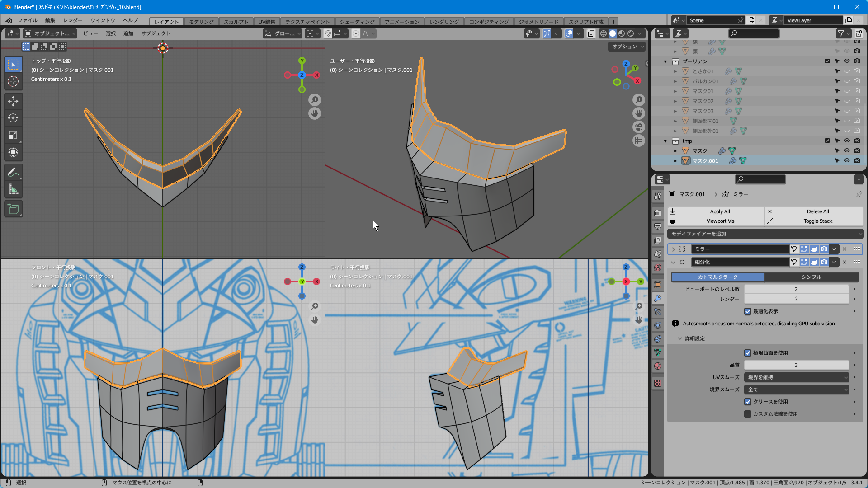This screenshot has width=868, height=488.
Task: Open the Modifier properties wrench tab
Action: [658, 298]
